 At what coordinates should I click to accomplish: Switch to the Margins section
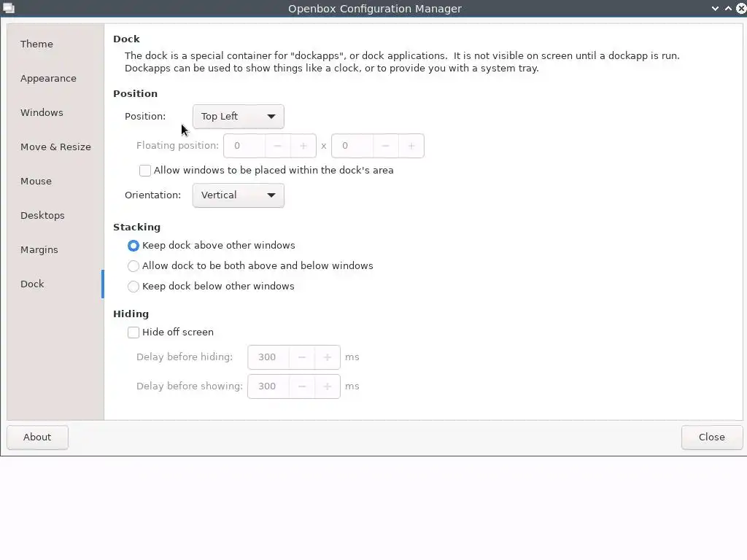(55, 249)
